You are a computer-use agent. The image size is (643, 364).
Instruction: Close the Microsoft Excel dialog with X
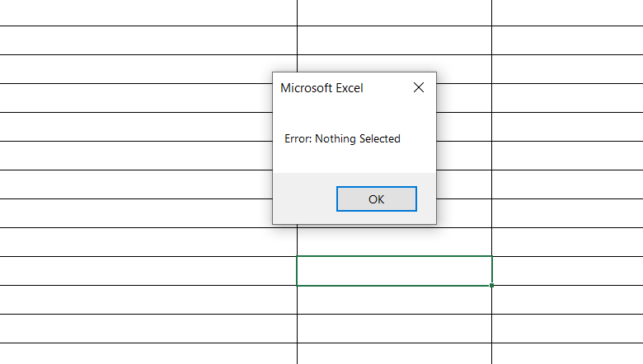coord(419,87)
